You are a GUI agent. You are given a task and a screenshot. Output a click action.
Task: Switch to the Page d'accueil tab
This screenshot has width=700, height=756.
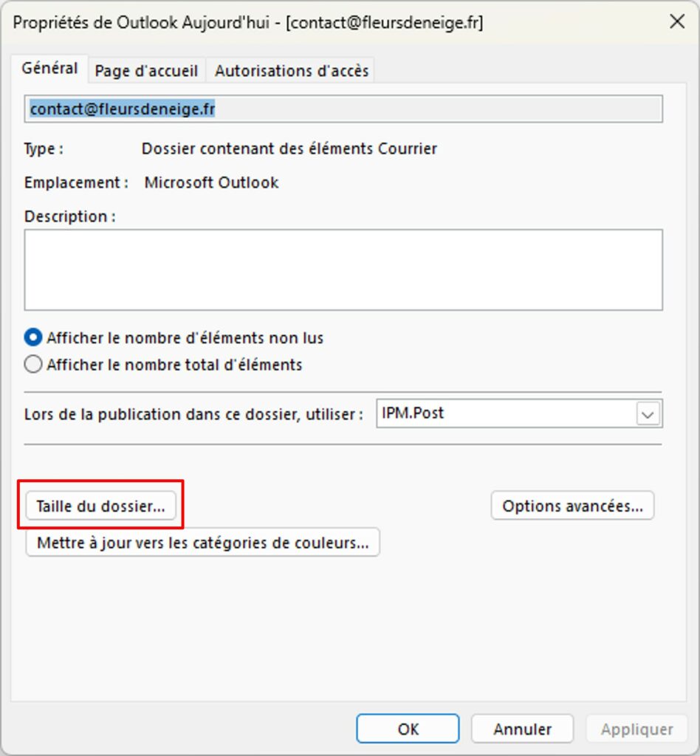[145, 70]
